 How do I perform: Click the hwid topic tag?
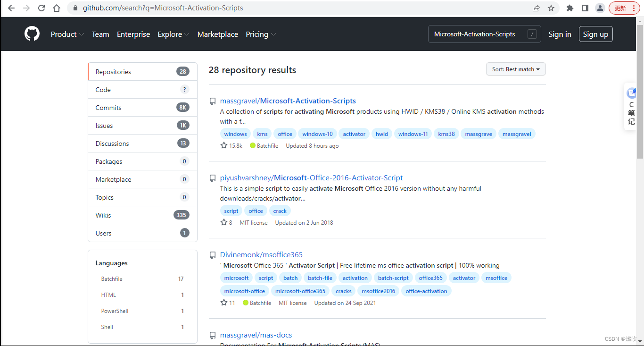coord(382,134)
